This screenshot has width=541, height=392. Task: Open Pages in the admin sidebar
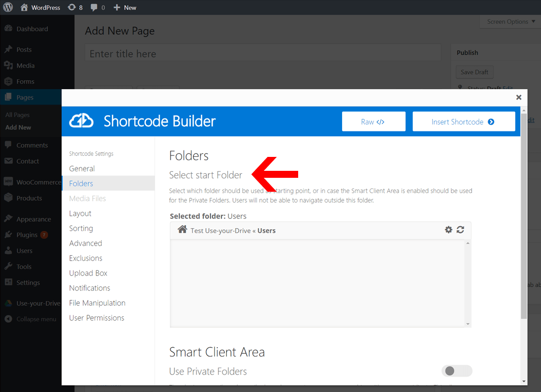25,98
